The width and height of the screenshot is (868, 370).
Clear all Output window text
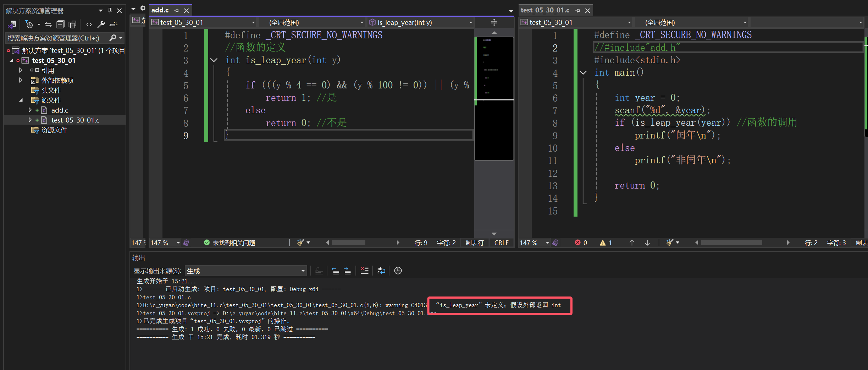click(x=364, y=271)
